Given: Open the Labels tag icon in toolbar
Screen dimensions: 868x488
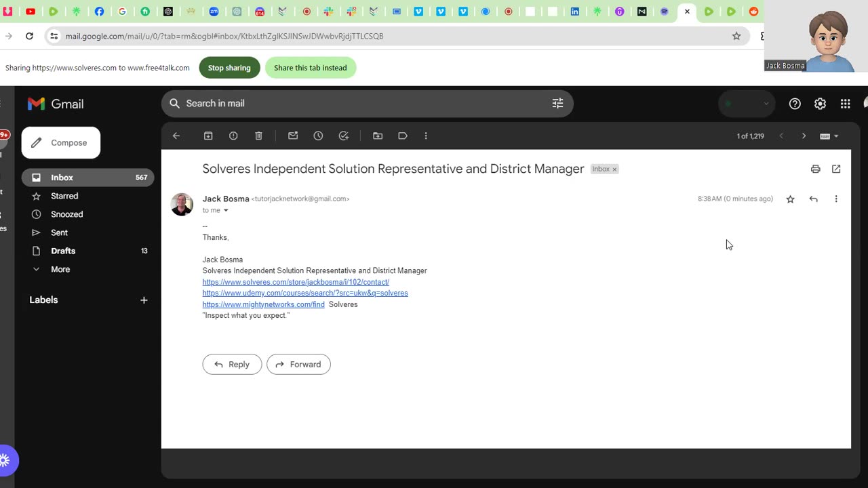Looking at the screenshot, I should 403,136.
